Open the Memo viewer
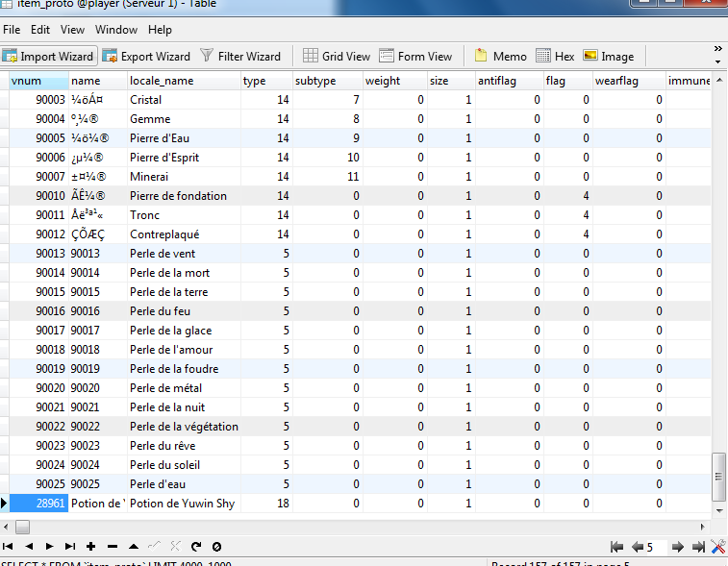This screenshot has width=728, height=566. [x=500, y=56]
